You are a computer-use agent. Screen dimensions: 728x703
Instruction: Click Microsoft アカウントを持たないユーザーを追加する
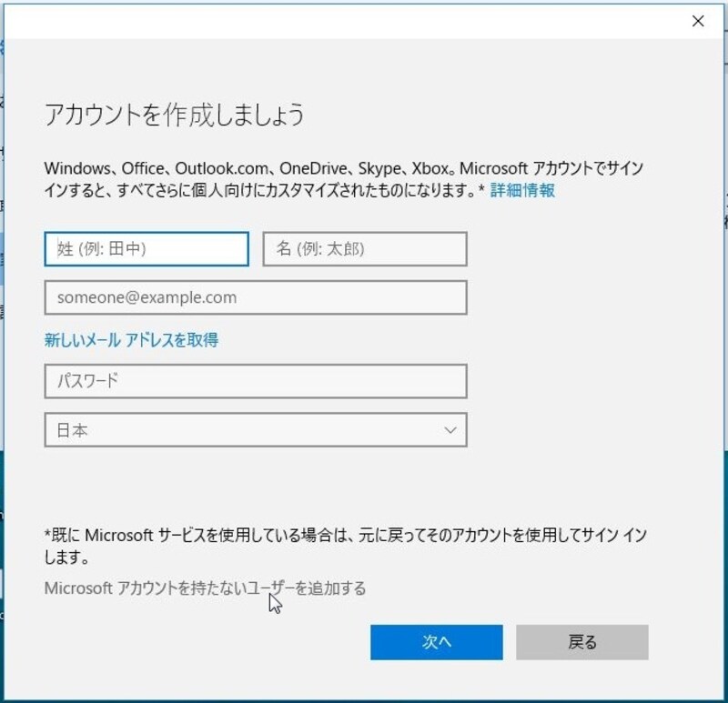coord(205,588)
